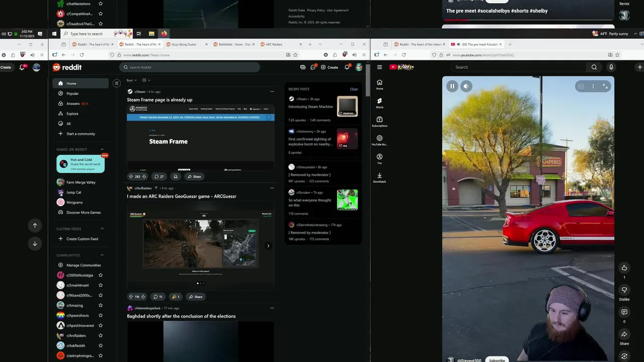
Task: Favorite r/AskReddit with its star
Action: tap(101, 345)
